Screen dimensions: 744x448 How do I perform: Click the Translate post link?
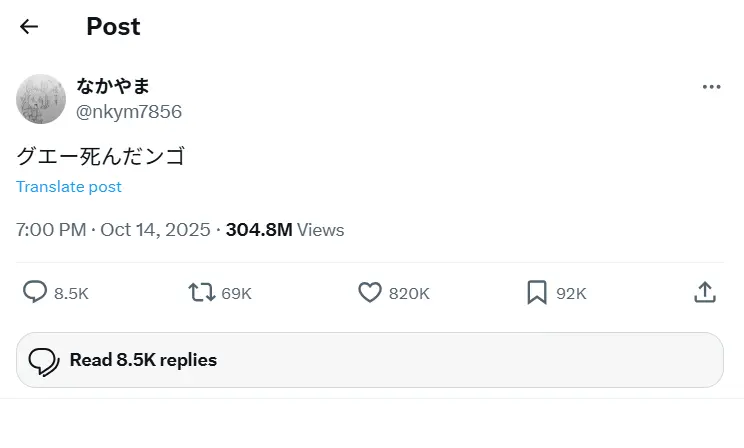(x=69, y=187)
